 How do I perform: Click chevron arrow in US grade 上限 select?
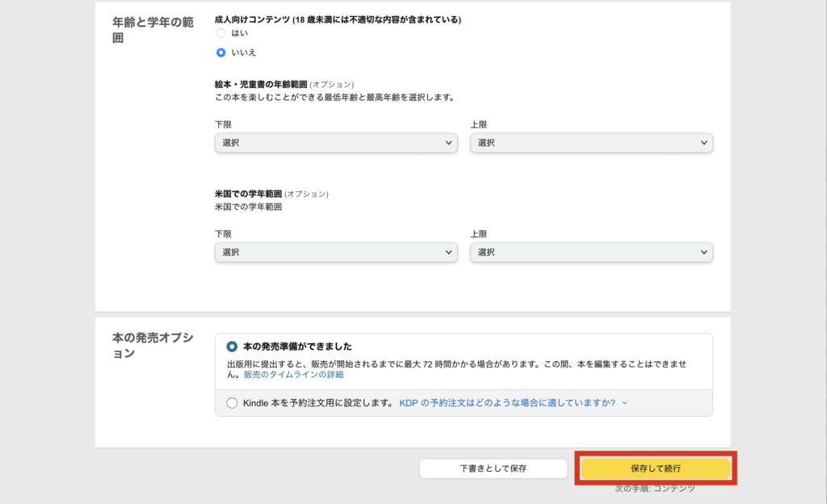pos(704,253)
